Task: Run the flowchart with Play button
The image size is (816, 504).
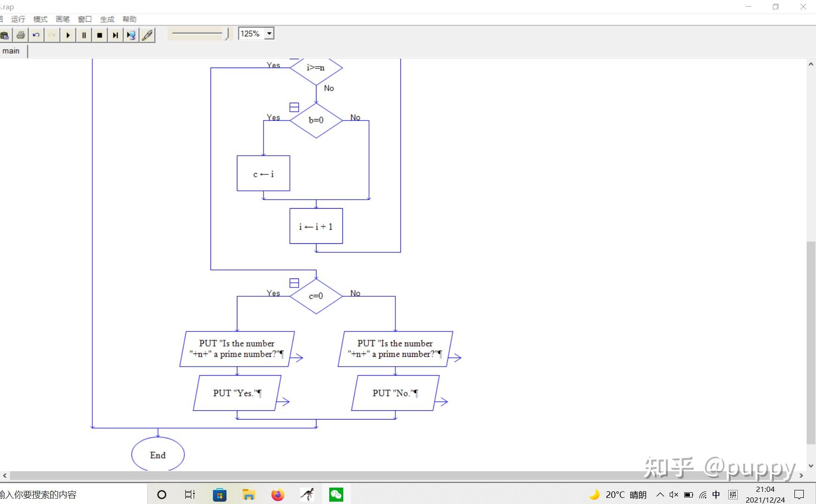Action: tap(68, 35)
